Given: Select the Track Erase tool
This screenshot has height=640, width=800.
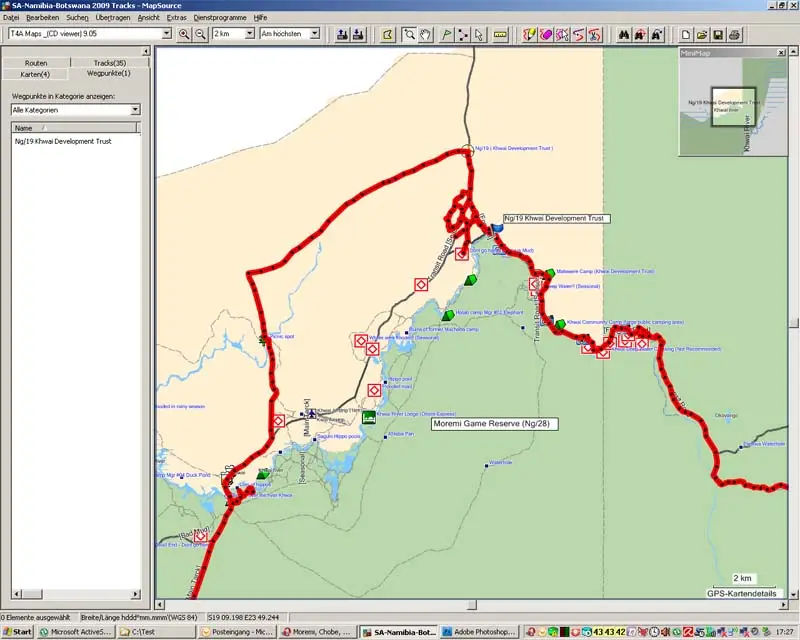Looking at the screenshot, I should [546, 35].
